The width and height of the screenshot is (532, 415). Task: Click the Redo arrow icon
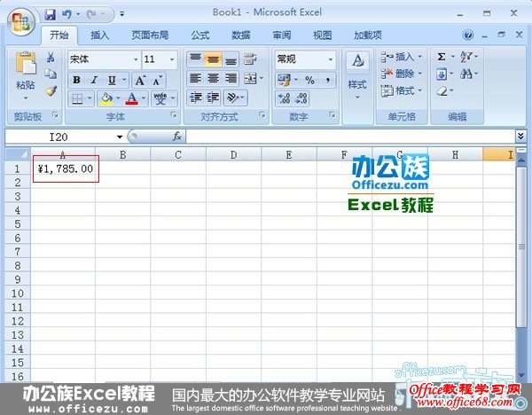click(91, 14)
